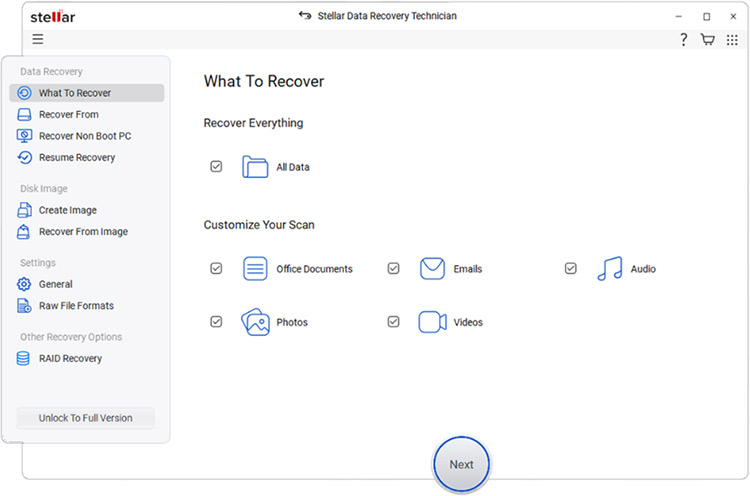Click the Office Documents file icon
Viewport: 750px width, 496px height.
(256, 269)
